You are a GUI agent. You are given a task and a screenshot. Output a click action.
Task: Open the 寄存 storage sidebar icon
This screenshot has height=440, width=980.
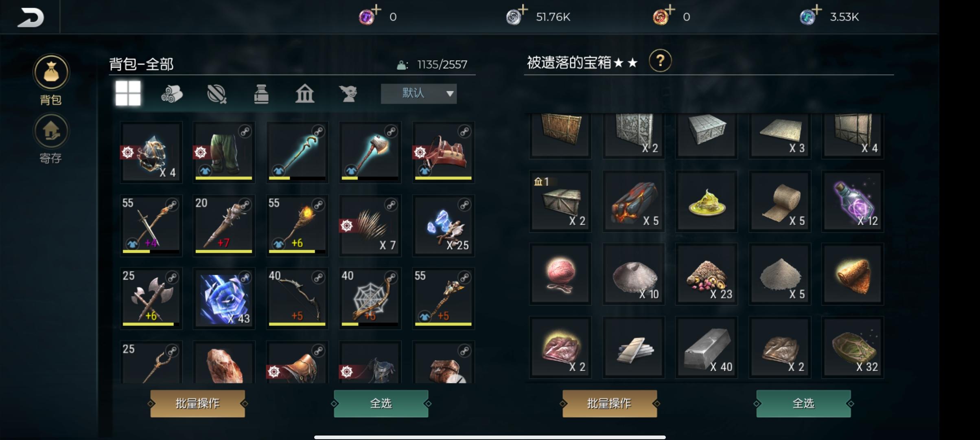coord(51,131)
